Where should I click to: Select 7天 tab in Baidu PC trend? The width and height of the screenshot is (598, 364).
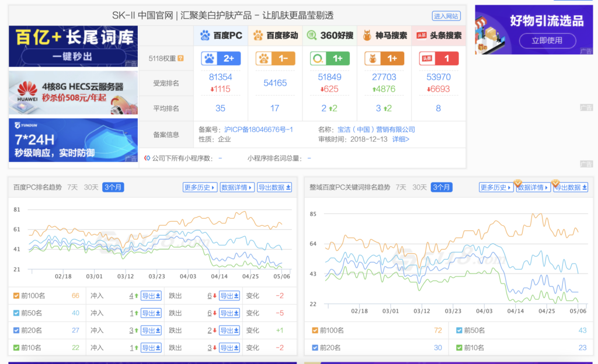(72, 187)
